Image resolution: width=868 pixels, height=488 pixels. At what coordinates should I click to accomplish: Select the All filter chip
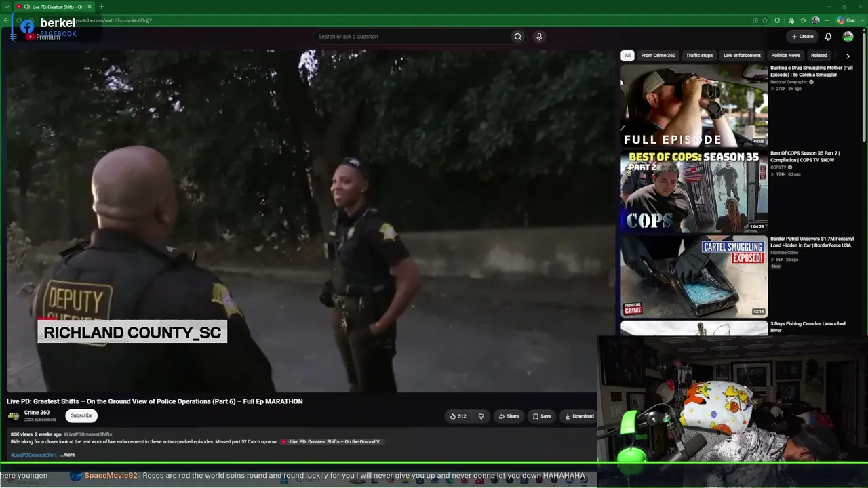click(x=627, y=56)
